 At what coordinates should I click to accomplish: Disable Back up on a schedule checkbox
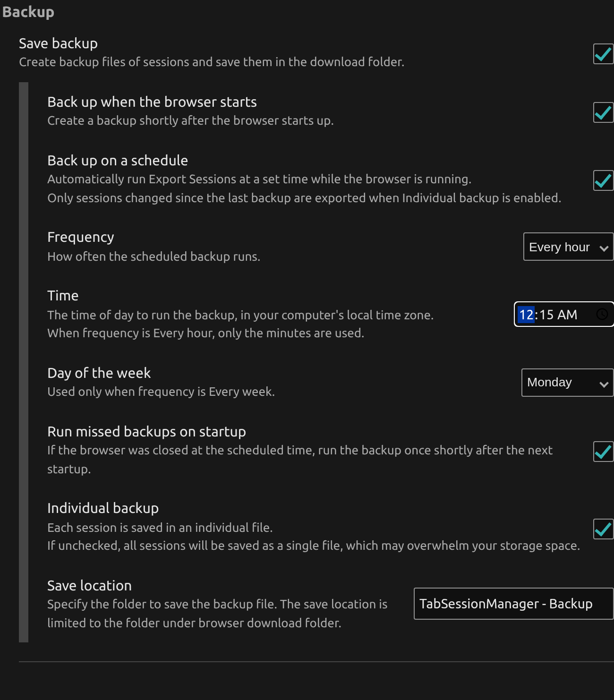pos(603,180)
